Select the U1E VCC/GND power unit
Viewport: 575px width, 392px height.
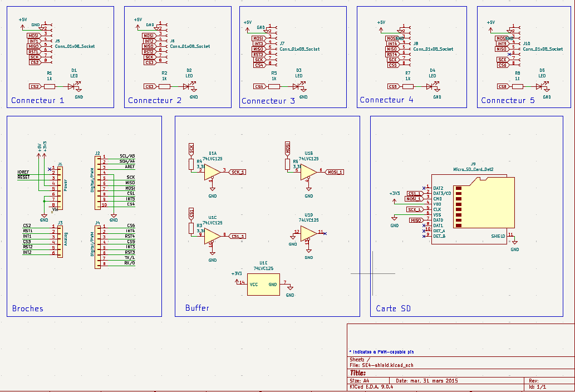point(263,284)
